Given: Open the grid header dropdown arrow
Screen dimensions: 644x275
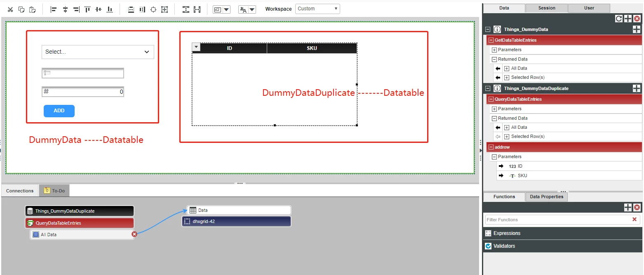Looking at the screenshot, I should [x=196, y=47].
